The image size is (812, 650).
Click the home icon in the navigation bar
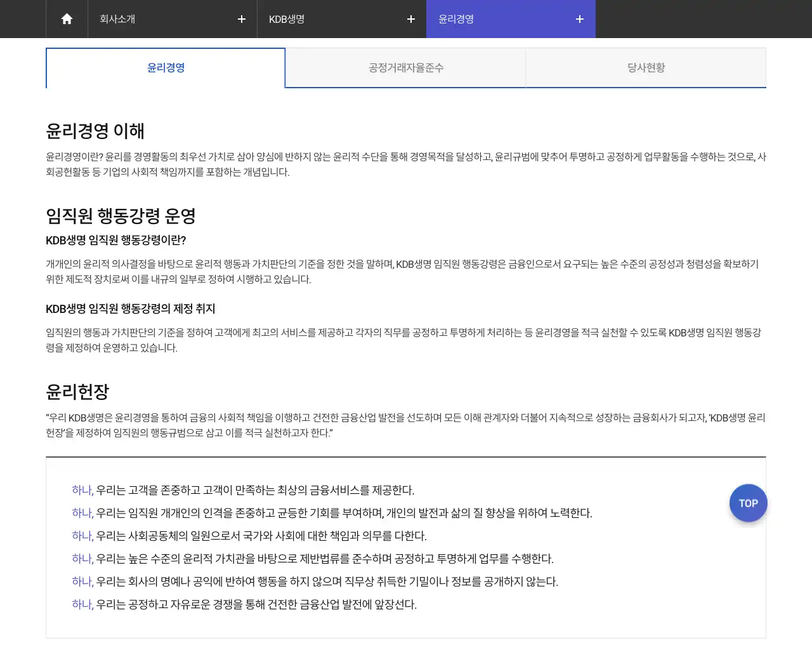click(66, 18)
